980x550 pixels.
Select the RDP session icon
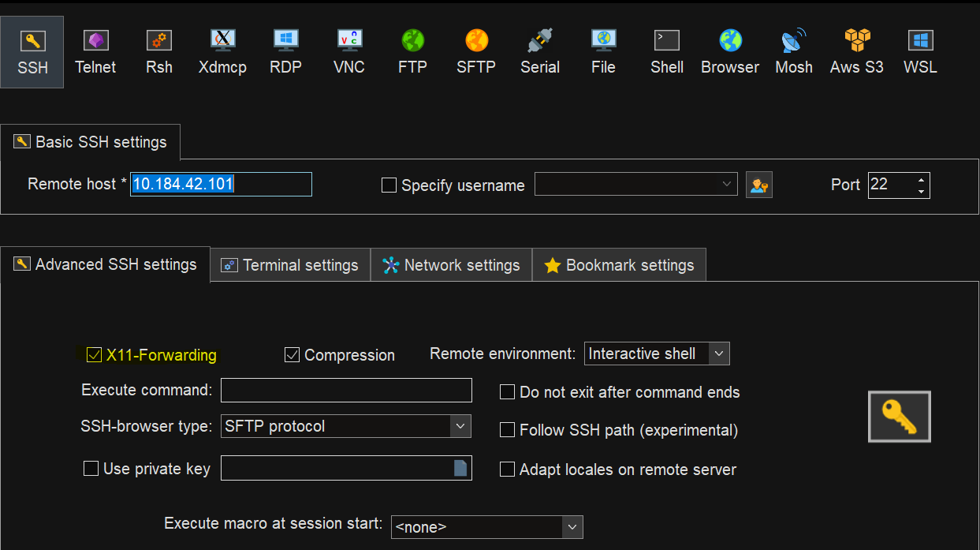(x=285, y=50)
